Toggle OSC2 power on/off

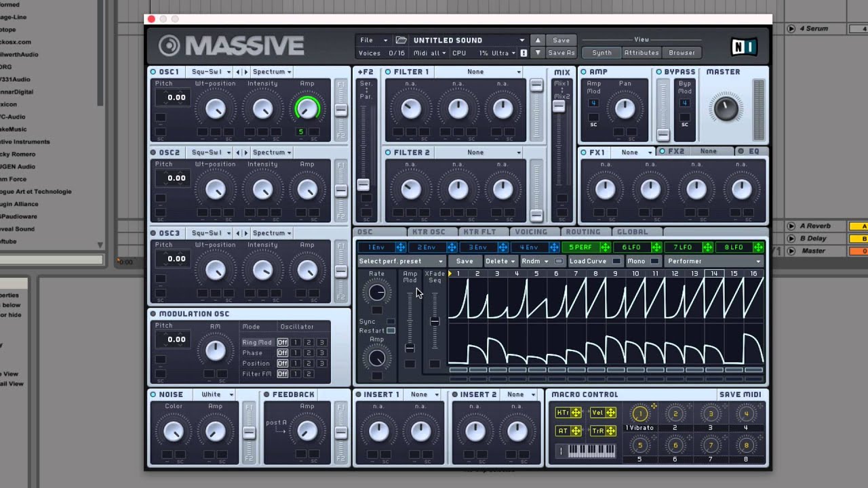point(153,152)
